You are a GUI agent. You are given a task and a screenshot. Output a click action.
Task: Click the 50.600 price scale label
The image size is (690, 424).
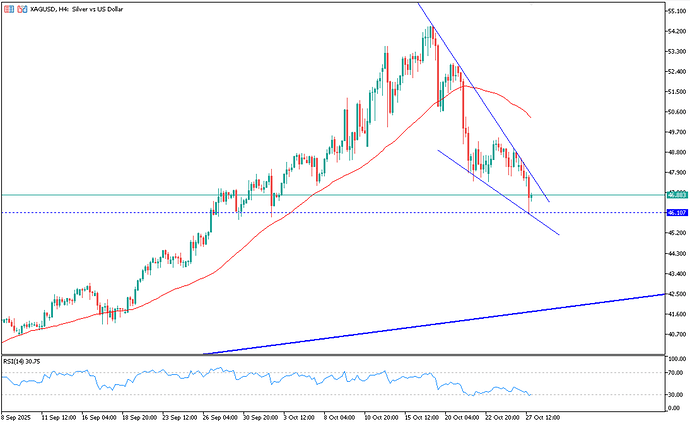tap(676, 112)
